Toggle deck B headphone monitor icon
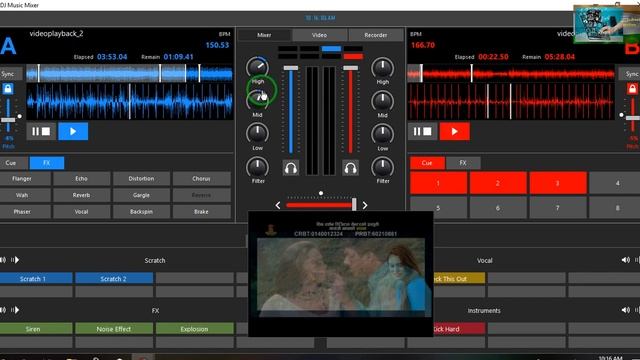Viewport: 640px width, 360px height. [350, 168]
